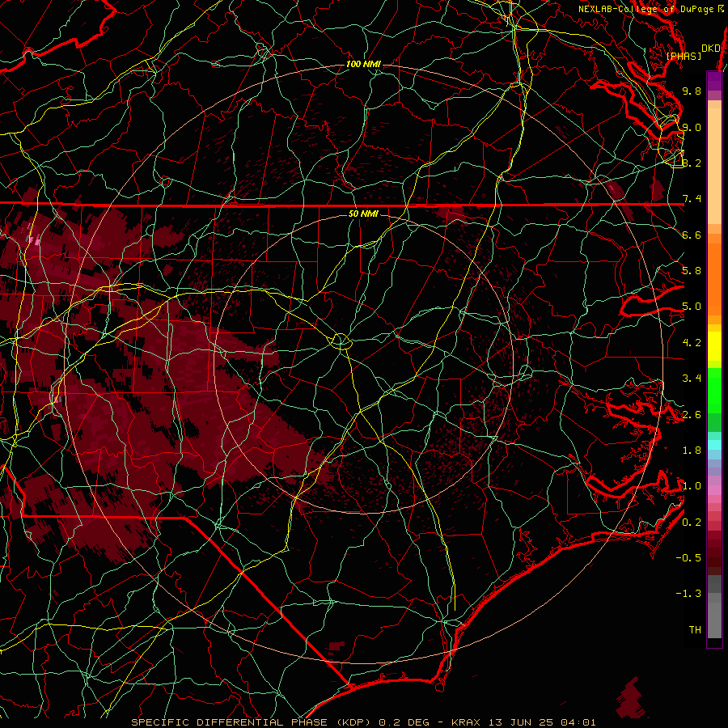Pick the purple top segment of color bar
Image resolution: width=728 pixels, height=728 pixels.
point(714,81)
